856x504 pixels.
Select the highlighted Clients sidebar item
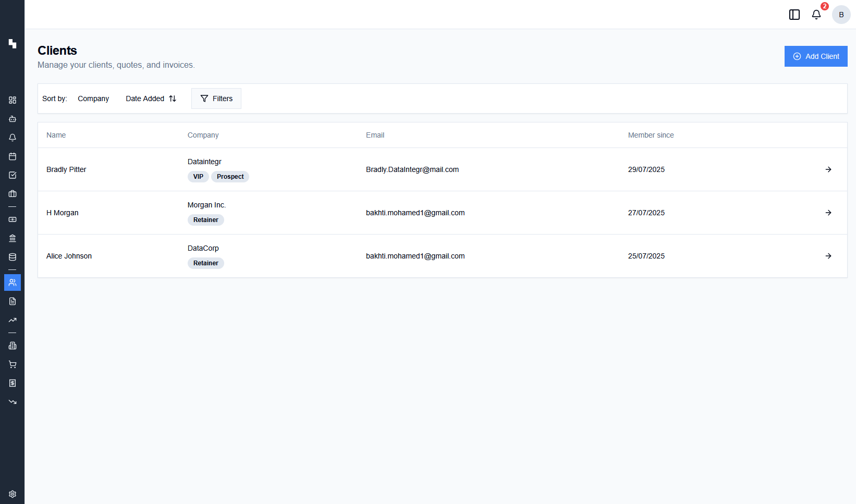13,282
